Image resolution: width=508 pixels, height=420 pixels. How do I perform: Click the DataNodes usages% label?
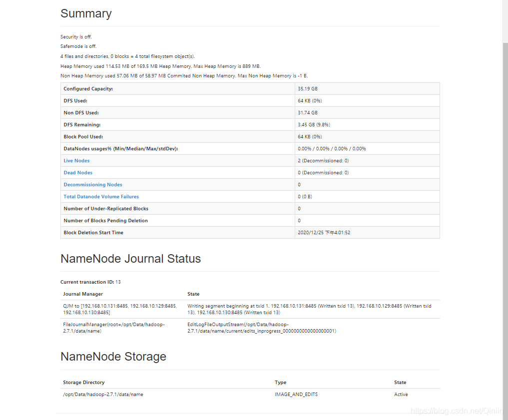pos(121,149)
